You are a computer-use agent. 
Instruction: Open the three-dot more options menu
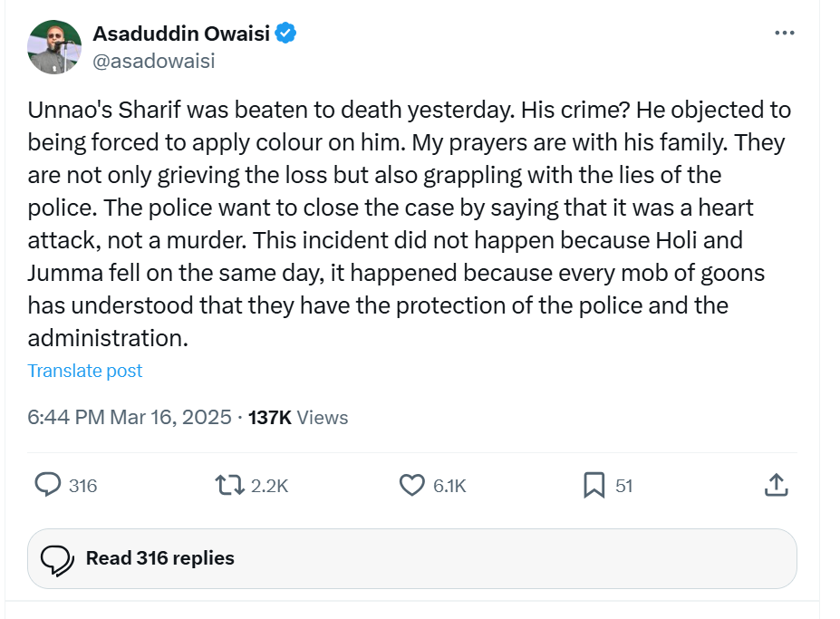click(784, 34)
